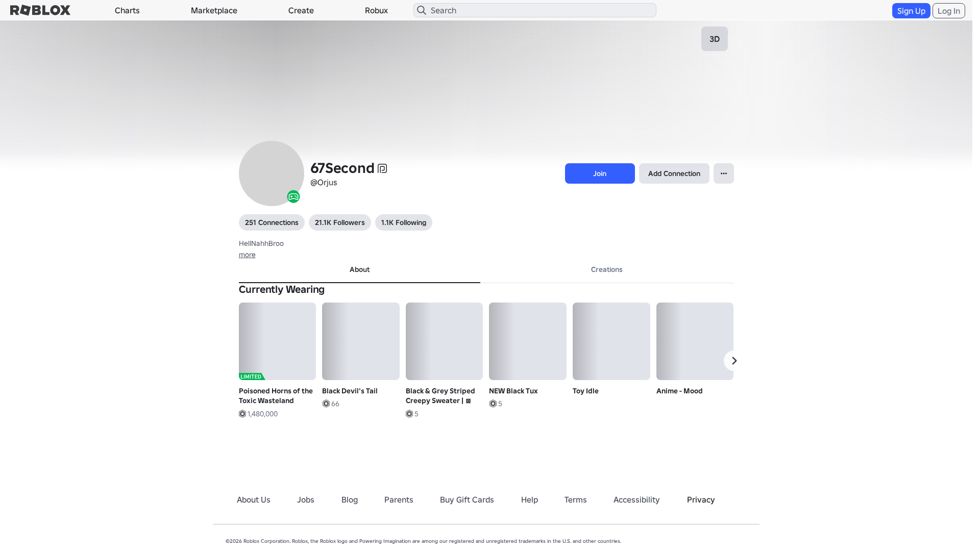Open Black & Grey Striped Sweater thumbnail
Image resolution: width=980 pixels, height=551 pixels.
[444, 341]
